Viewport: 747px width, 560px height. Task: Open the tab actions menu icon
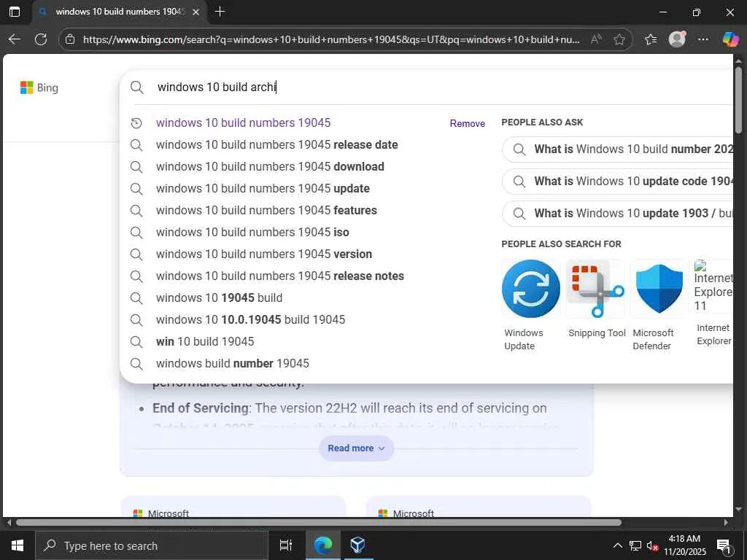click(x=15, y=12)
